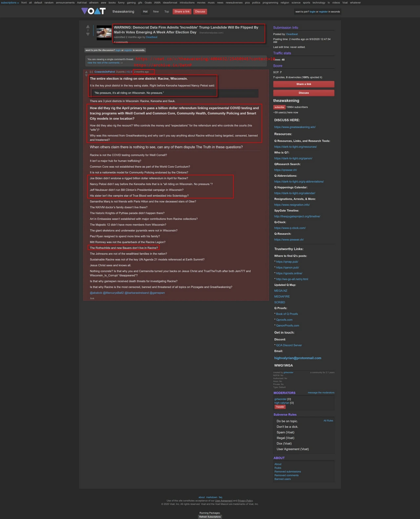The image size is (420, 519).
Task: Open the QCA Discord Server link
Action: [289, 345]
